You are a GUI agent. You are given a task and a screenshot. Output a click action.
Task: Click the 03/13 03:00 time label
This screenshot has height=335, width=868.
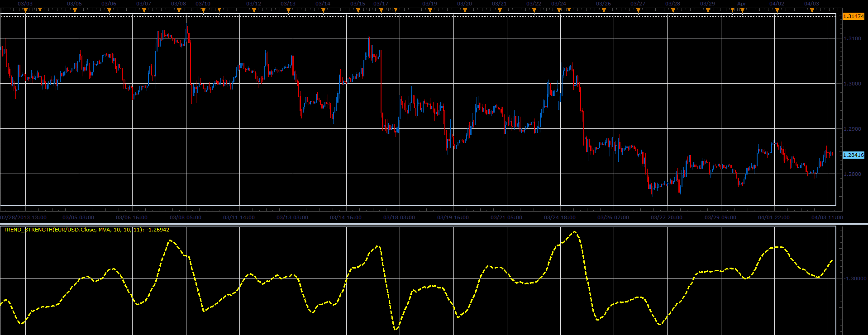point(292,217)
